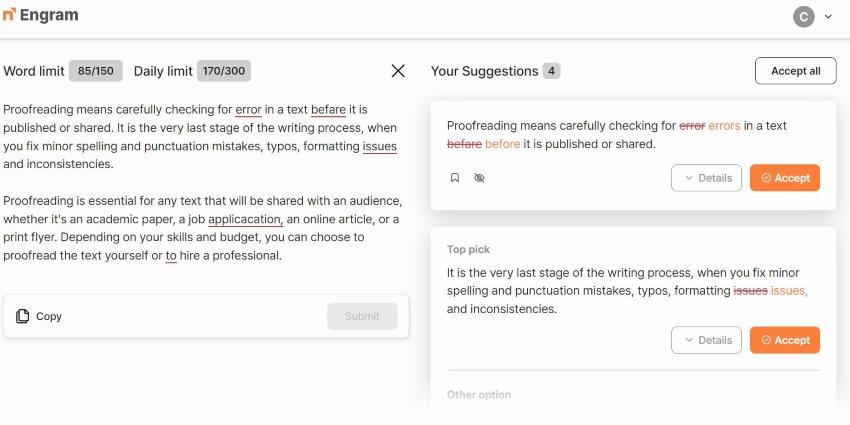Click the underlined word "error" in the text
Screen dimensions: 850x425
point(248,109)
